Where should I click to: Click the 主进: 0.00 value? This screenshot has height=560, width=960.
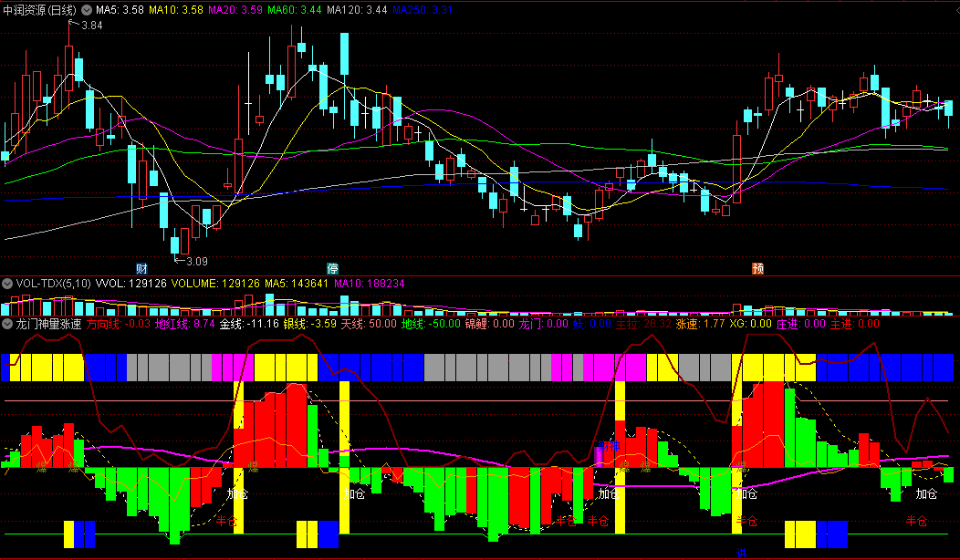[x=855, y=324]
